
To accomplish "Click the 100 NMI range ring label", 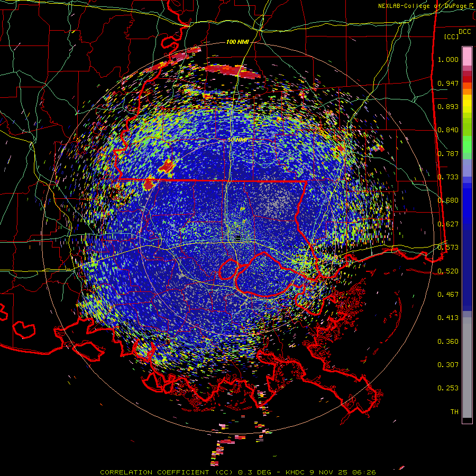I will pyautogui.click(x=237, y=42).
